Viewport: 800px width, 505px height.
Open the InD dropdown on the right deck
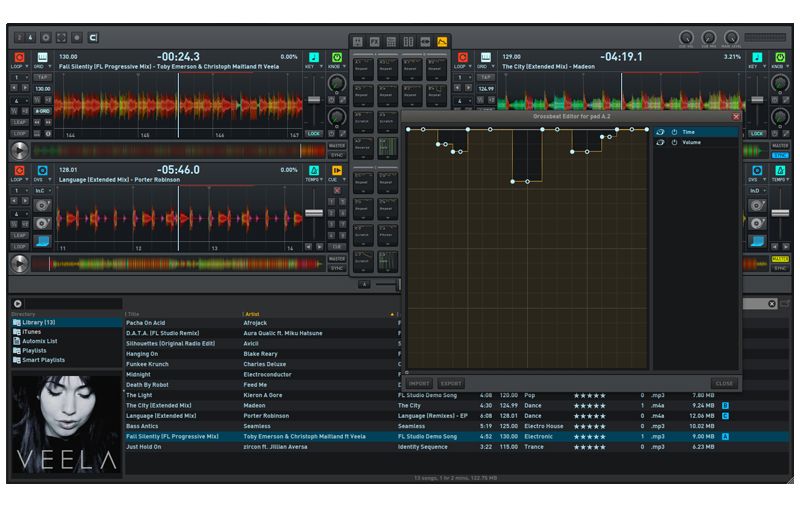757,190
